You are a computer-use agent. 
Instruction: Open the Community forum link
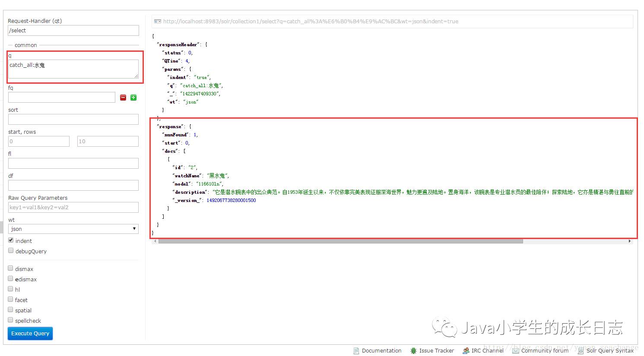tap(545, 350)
